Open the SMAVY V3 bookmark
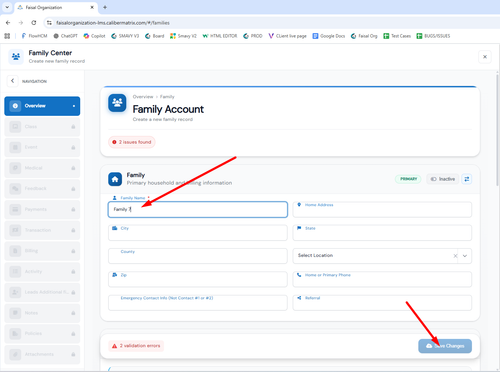This screenshot has height=372, width=500. (125, 36)
